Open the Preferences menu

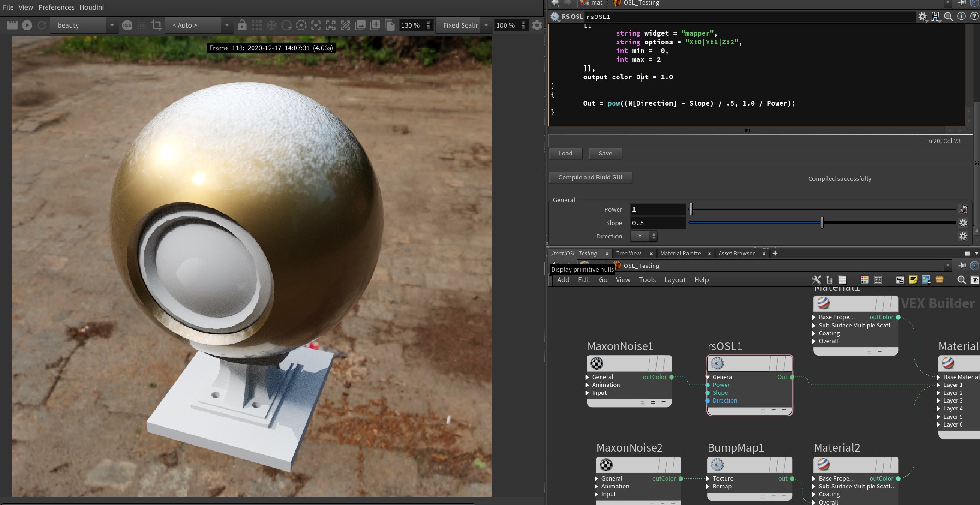[x=56, y=7]
